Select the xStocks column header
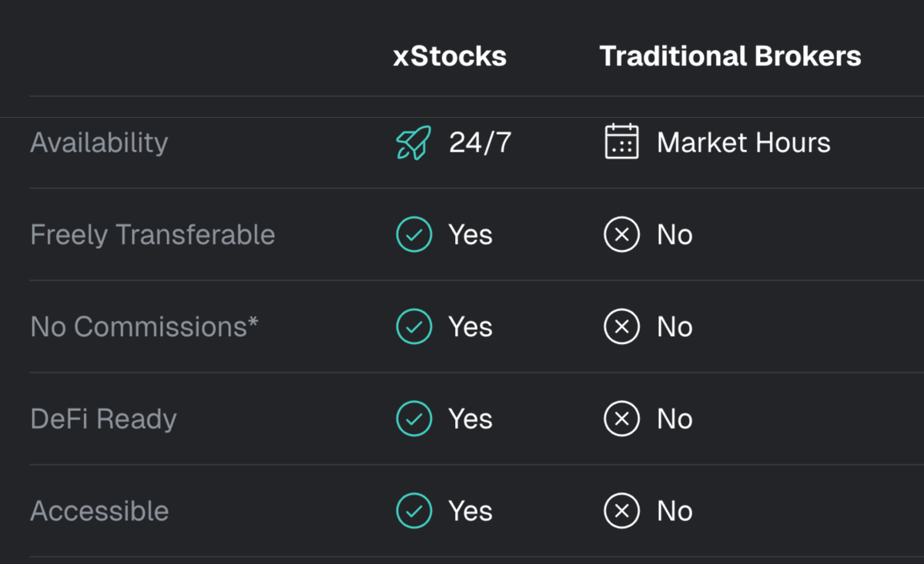 (x=450, y=56)
